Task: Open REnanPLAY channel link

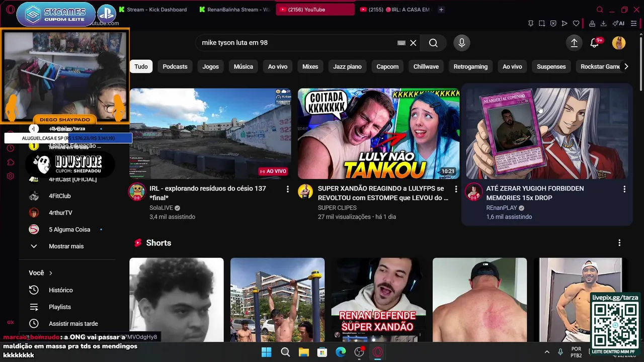Action: tap(502, 208)
